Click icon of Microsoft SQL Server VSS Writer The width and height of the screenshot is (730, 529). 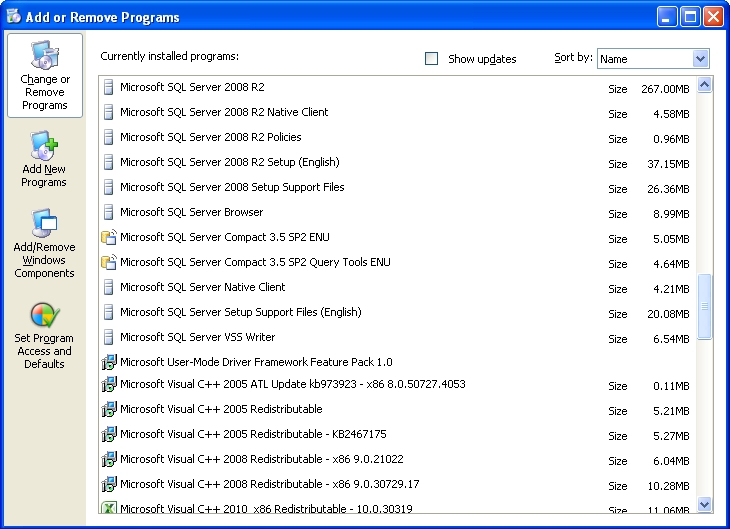108,337
